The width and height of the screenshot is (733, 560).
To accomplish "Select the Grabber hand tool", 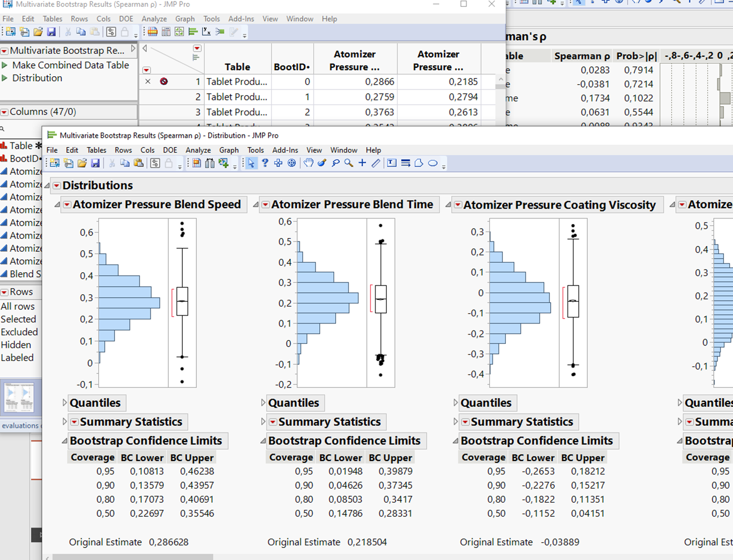I will coord(308,163).
